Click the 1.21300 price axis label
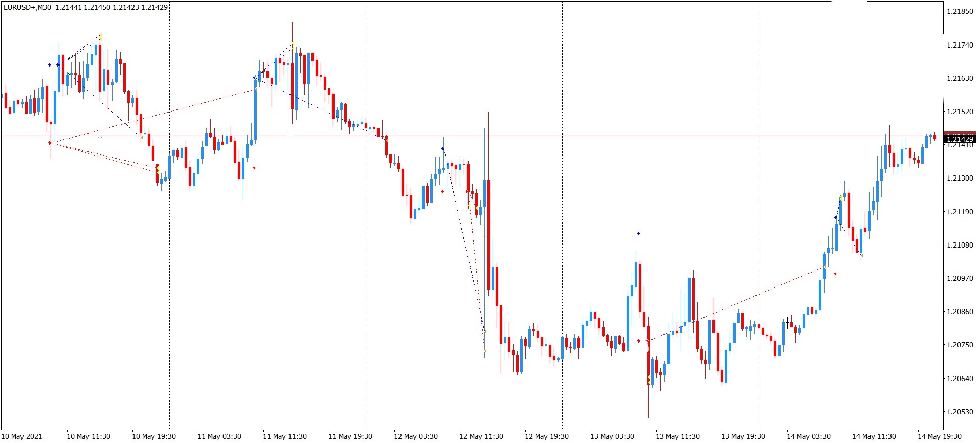This screenshot has height=443, width=980. (960, 178)
